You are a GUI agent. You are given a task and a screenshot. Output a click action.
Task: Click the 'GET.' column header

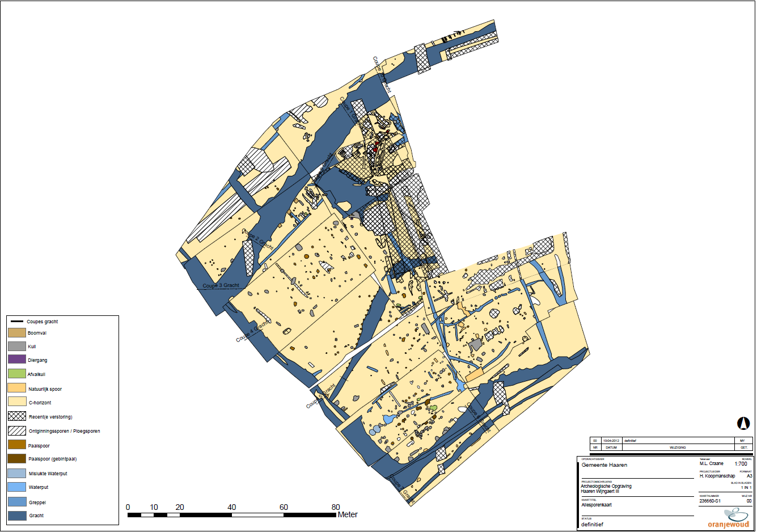[x=744, y=447]
